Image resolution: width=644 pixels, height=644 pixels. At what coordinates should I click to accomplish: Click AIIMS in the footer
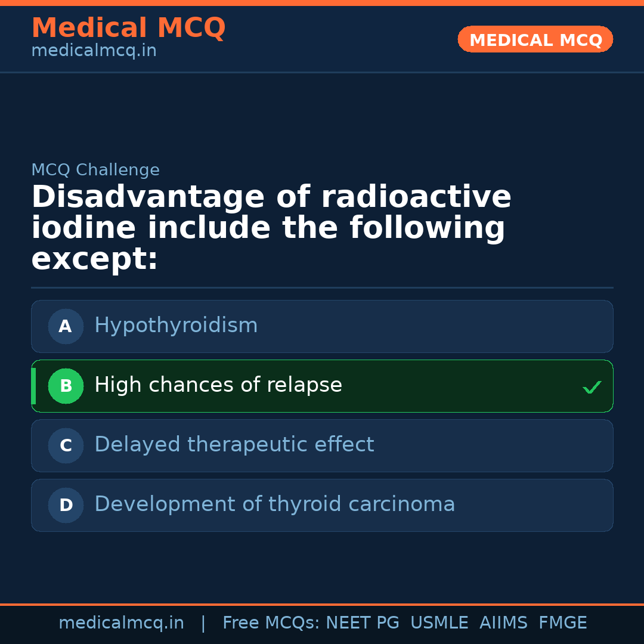point(503,623)
